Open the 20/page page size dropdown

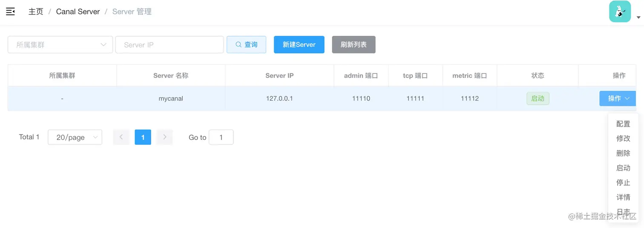tap(75, 137)
